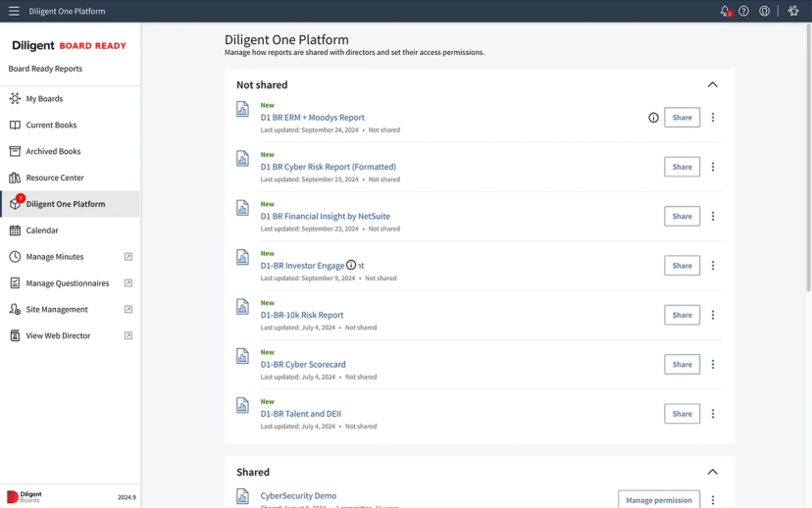Image resolution: width=812 pixels, height=508 pixels.
Task: Click the help question mark icon
Action: [x=743, y=11]
